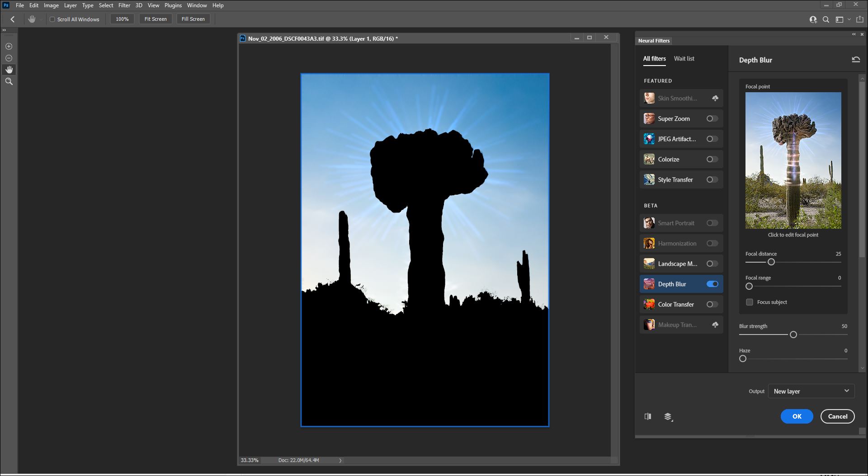Click Cancel to dismiss Neural Filters
The width and height of the screenshot is (868, 476).
838,416
